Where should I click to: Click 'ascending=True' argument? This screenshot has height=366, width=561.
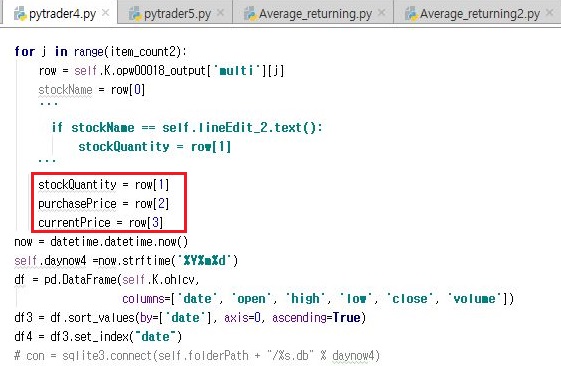click(x=316, y=318)
